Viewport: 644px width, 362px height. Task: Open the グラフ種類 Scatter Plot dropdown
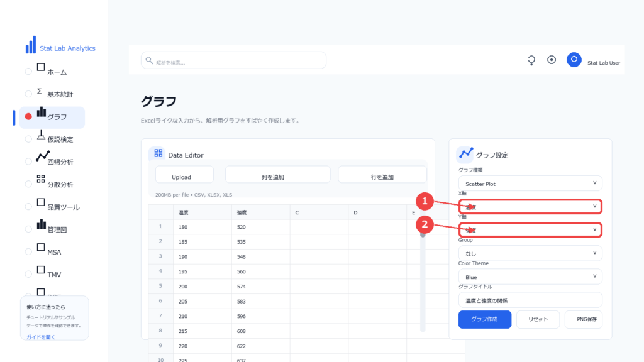pyautogui.click(x=530, y=184)
